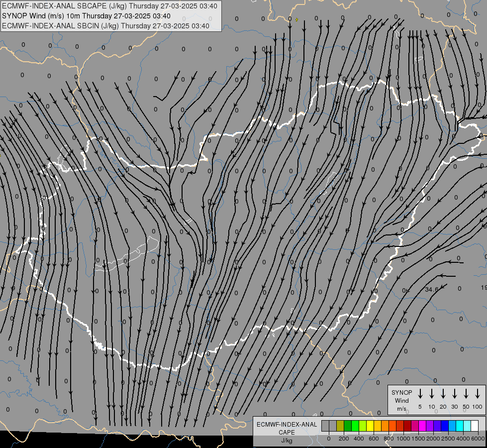This screenshot has height=448, width=487.
Task: Click the 1500 tick label on color scale
Action: 418,439
